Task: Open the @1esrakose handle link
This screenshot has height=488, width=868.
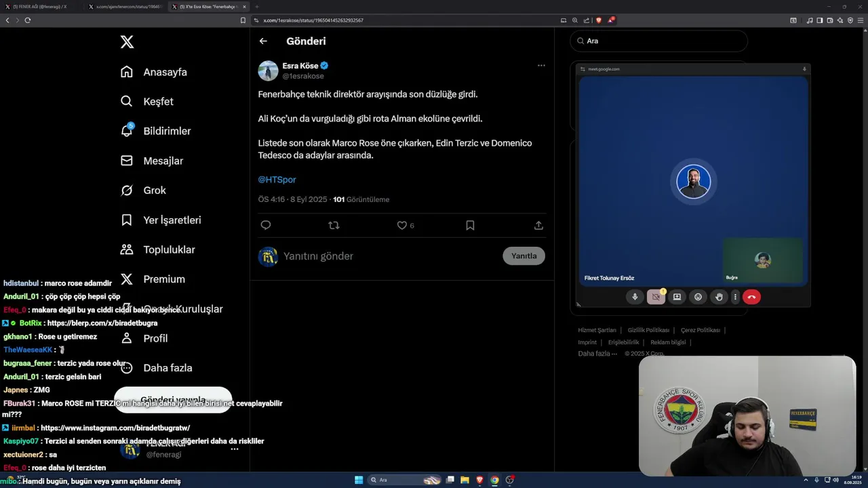Action: (x=303, y=76)
